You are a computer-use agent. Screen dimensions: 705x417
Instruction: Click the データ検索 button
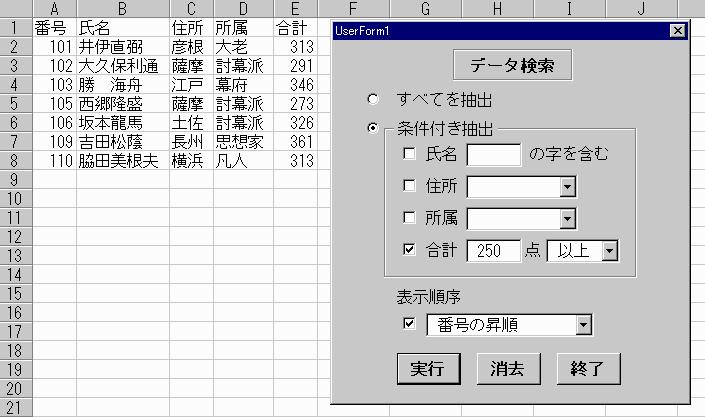tap(513, 65)
